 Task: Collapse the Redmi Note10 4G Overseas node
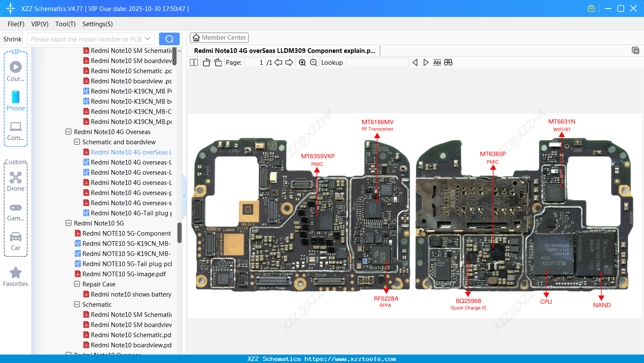click(68, 132)
